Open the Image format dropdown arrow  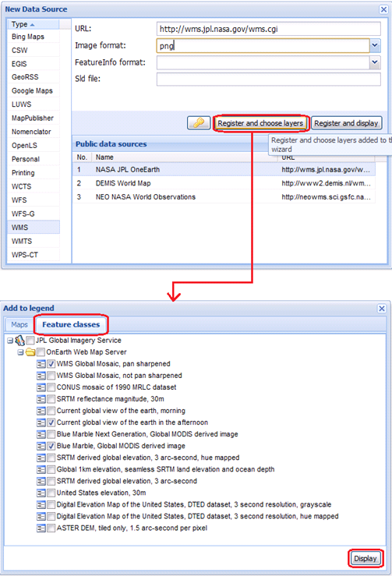[375, 45]
